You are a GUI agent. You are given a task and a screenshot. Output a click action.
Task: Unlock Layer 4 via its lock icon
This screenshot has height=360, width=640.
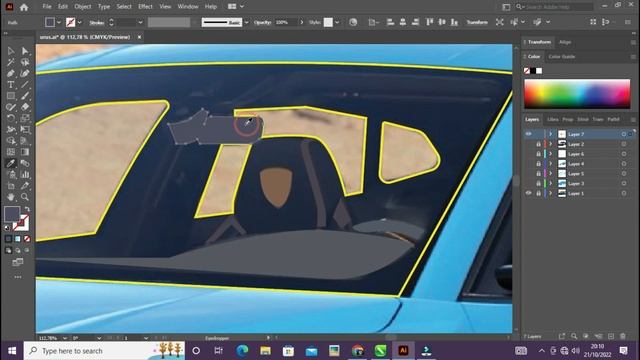pyautogui.click(x=538, y=164)
